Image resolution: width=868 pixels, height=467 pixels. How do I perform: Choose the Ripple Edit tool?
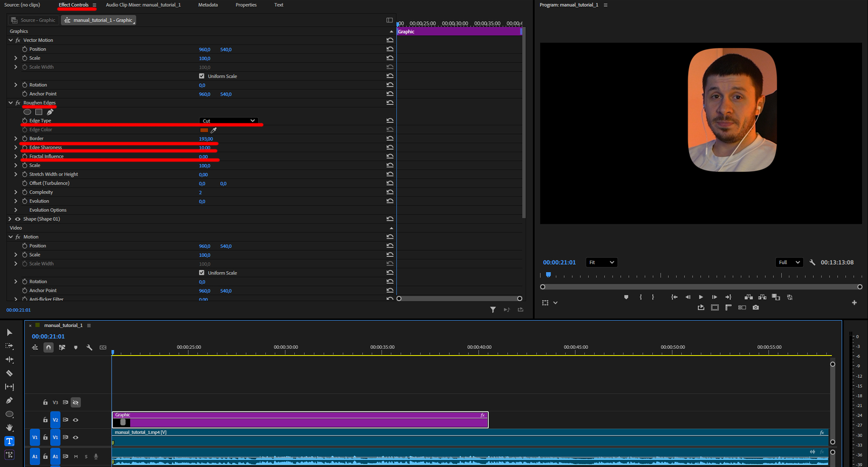pyautogui.click(x=9, y=360)
